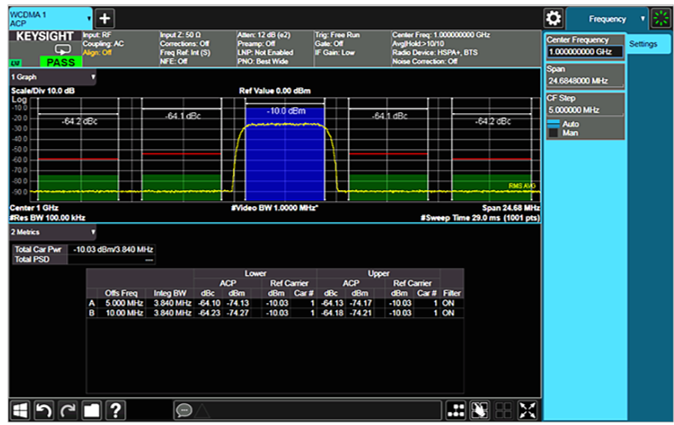The height and width of the screenshot is (425, 674).
Task: Open help with the question mark icon
Action: (115, 410)
